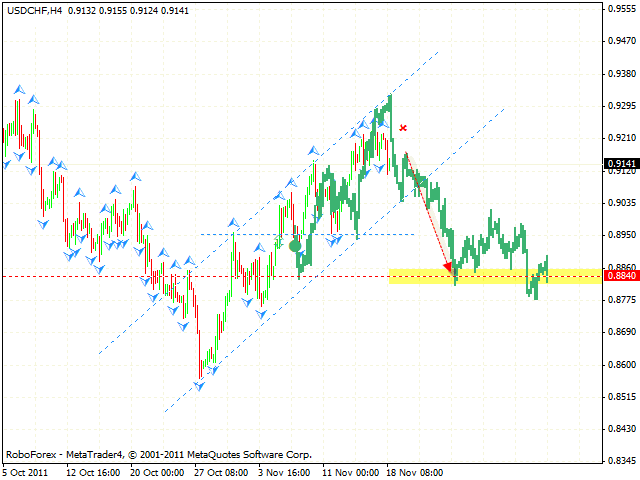
Task: Click the RoboForex MetaTrader4 copyright text
Action: tap(158, 453)
